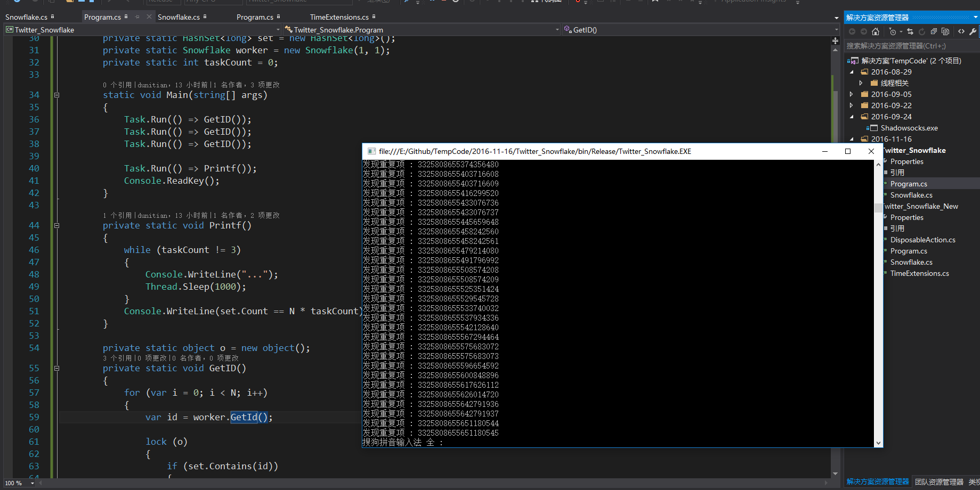Open DisposableAction.cs in Solution Explorer
The width and height of the screenshot is (980, 490).
pos(922,240)
